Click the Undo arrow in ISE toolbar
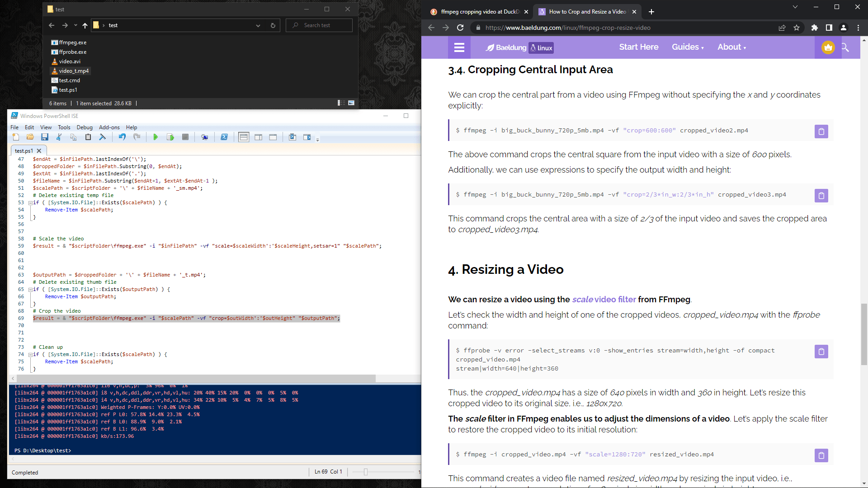 [x=122, y=137]
